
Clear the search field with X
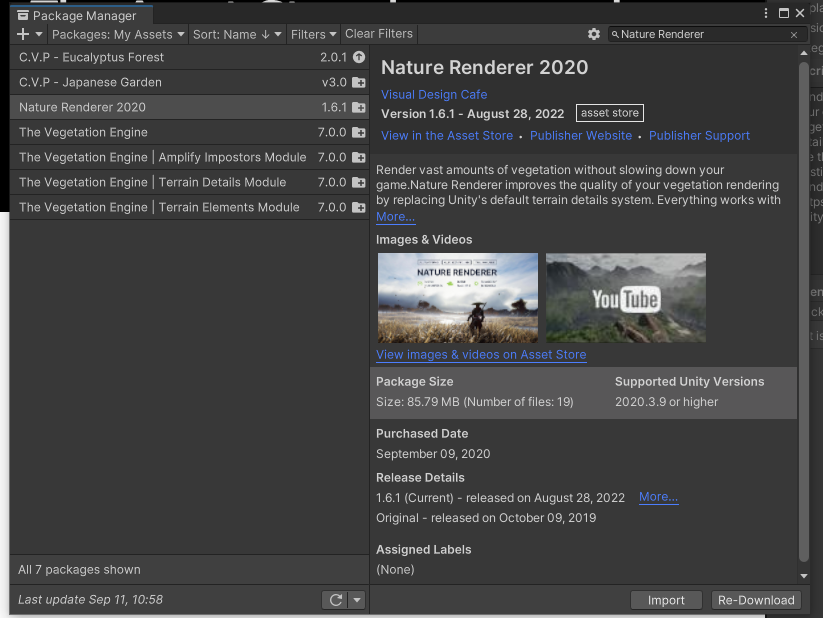pyautogui.click(x=794, y=35)
